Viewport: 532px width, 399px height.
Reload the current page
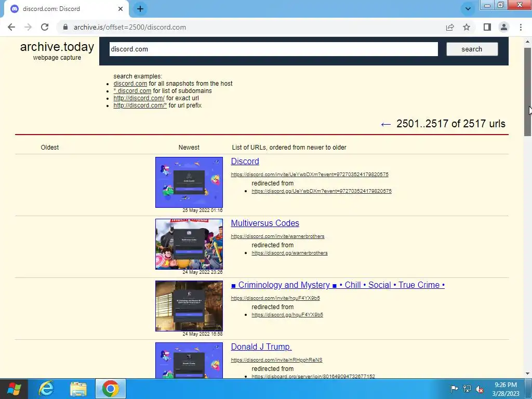click(45, 27)
